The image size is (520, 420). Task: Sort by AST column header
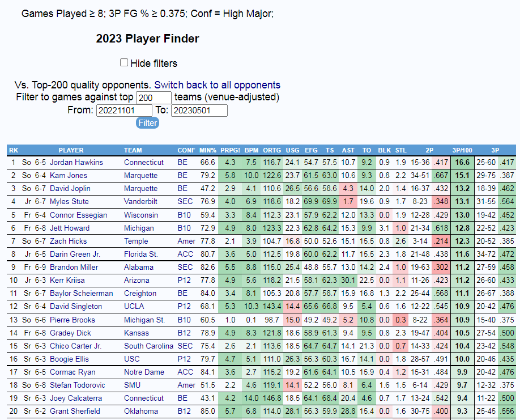coord(348,150)
